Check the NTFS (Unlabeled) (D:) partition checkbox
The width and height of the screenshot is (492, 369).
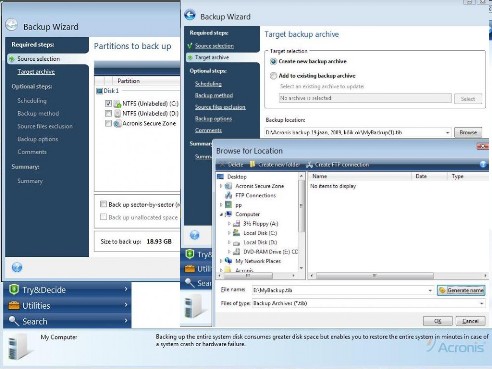click(x=108, y=113)
